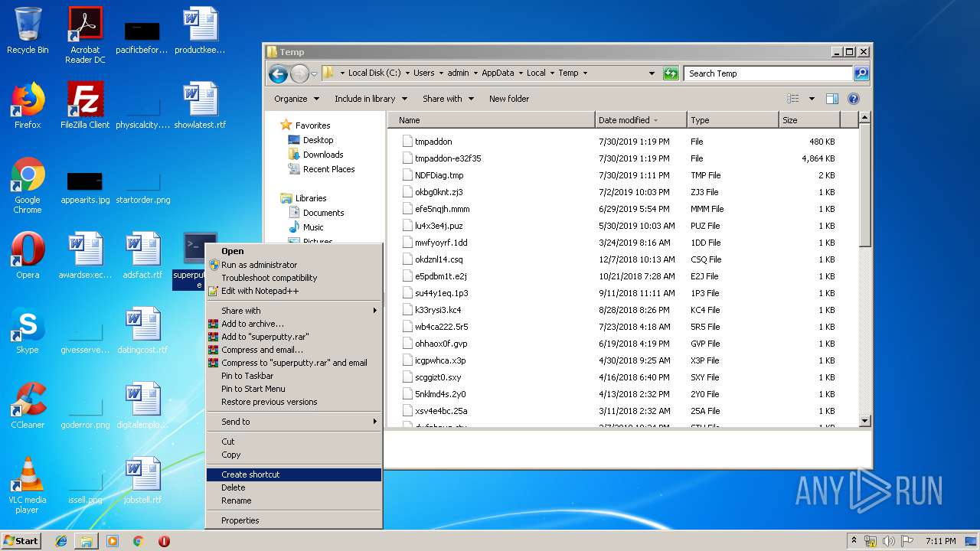The height and width of the screenshot is (551, 980).
Task: Open recent pages dropdown arrow
Action: [x=314, y=74]
